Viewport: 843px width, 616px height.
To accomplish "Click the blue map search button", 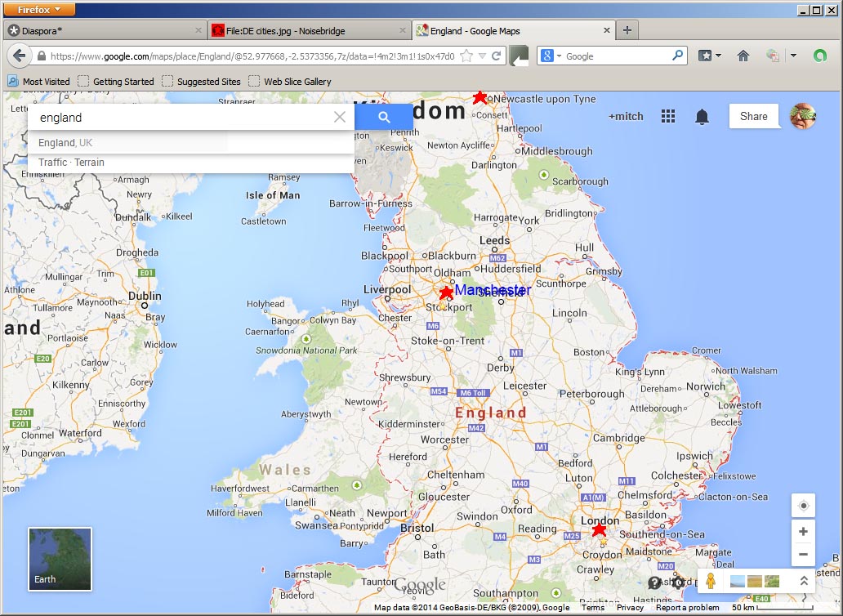I will click(x=384, y=117).
